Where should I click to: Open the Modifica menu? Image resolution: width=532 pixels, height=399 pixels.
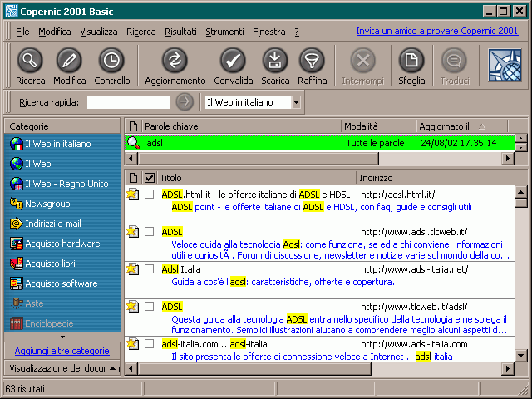[x=55, y=32]
